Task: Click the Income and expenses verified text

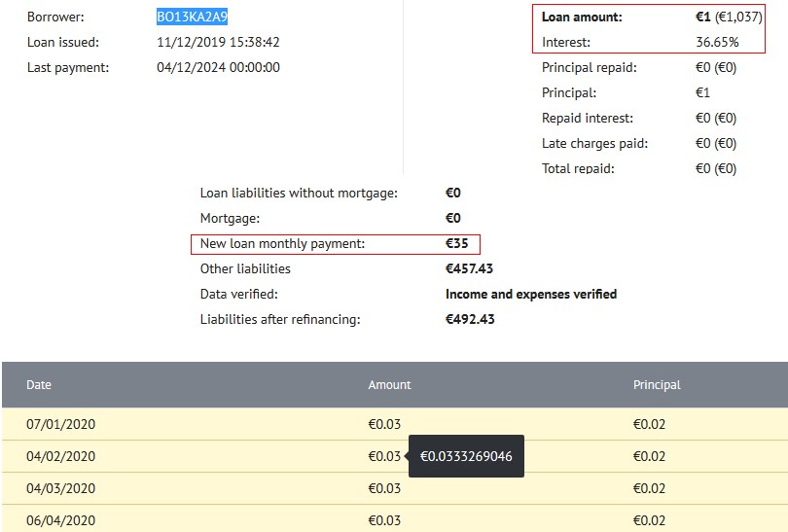Action: point(531,294)
